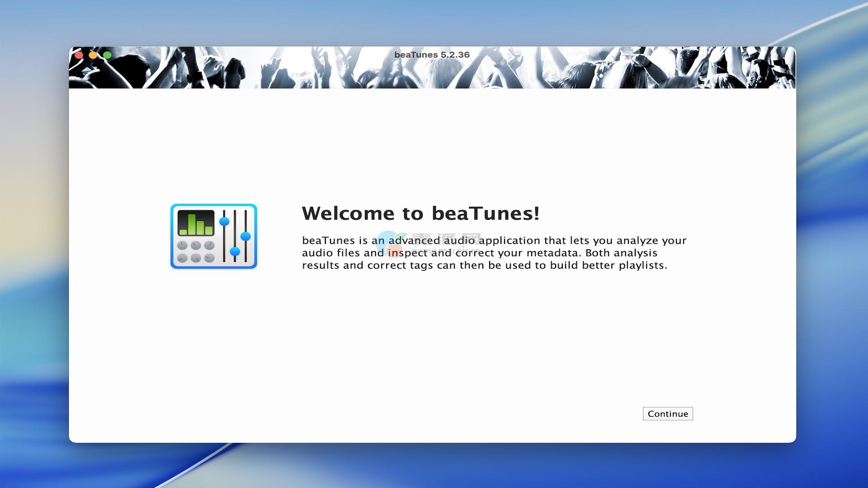Click the bottom-right gray dial in logo
The height and width of the screenshot is (488, 868).
[209, 258]
